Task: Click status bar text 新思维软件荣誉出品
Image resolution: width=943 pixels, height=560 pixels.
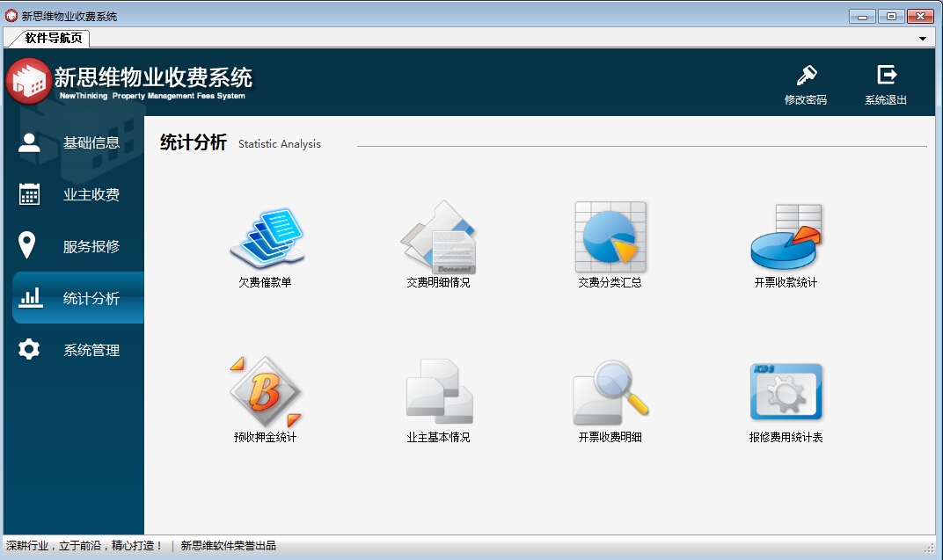Action: (229, 546)
